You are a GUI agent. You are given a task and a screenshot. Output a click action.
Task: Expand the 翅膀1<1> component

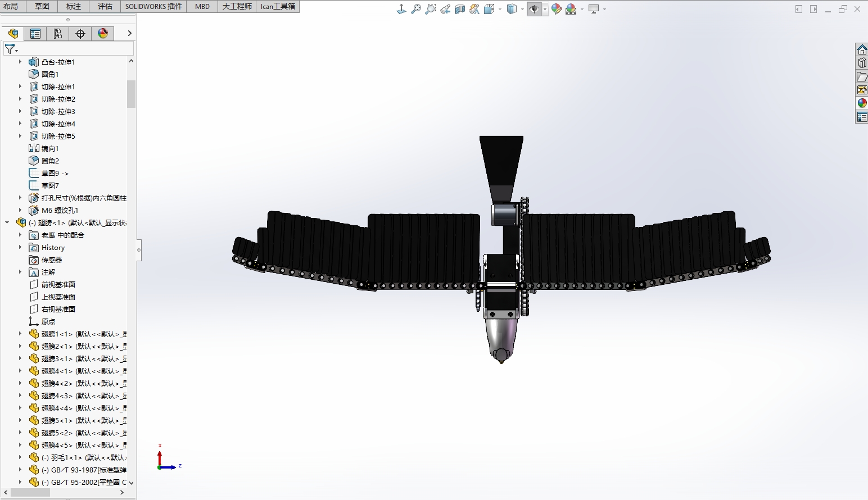point(20,334)
